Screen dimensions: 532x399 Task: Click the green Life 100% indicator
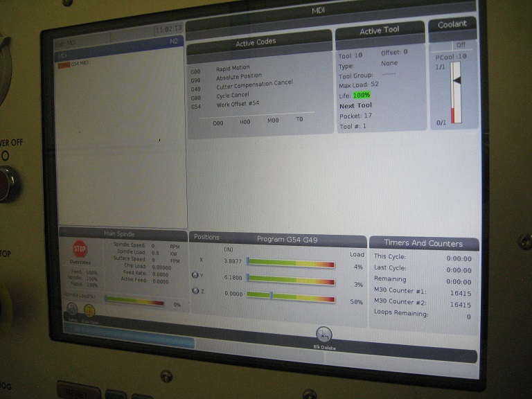click(x=362, y=95)
